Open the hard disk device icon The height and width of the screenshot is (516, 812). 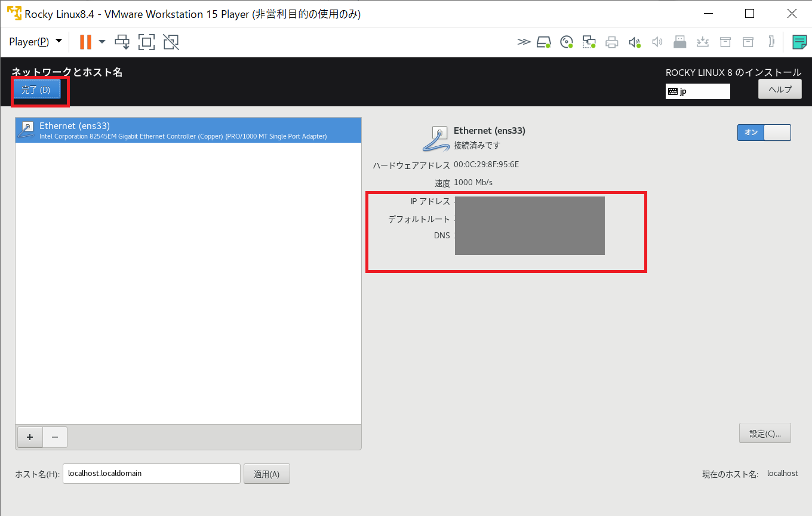543,42
